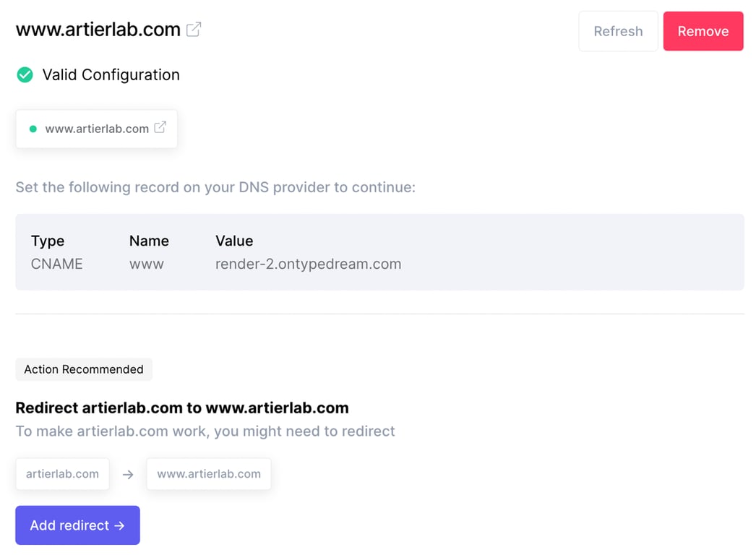Open external link icon beside the domain title
Viewport: 756px width, 555px height.
point(194,30)
